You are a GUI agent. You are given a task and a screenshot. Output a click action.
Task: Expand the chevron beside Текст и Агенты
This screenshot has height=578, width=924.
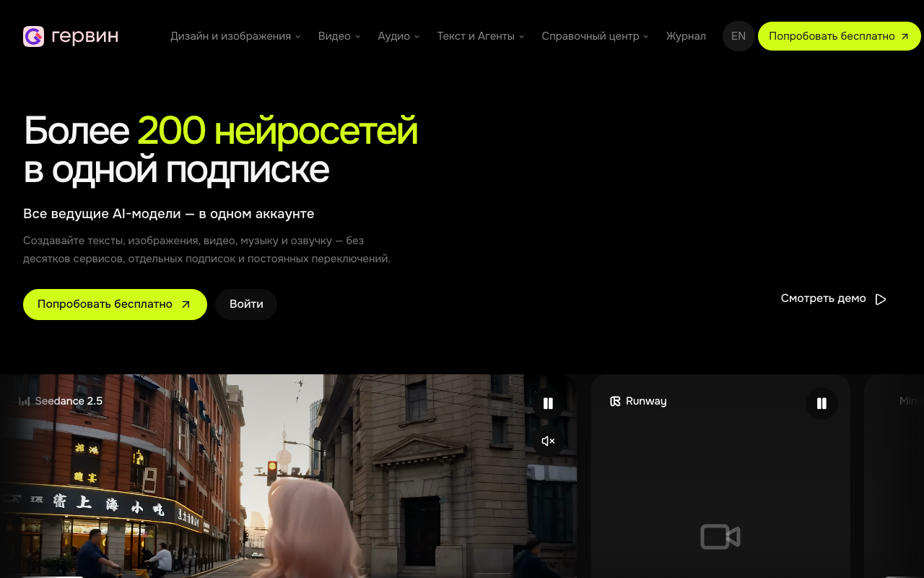[521, 37]
